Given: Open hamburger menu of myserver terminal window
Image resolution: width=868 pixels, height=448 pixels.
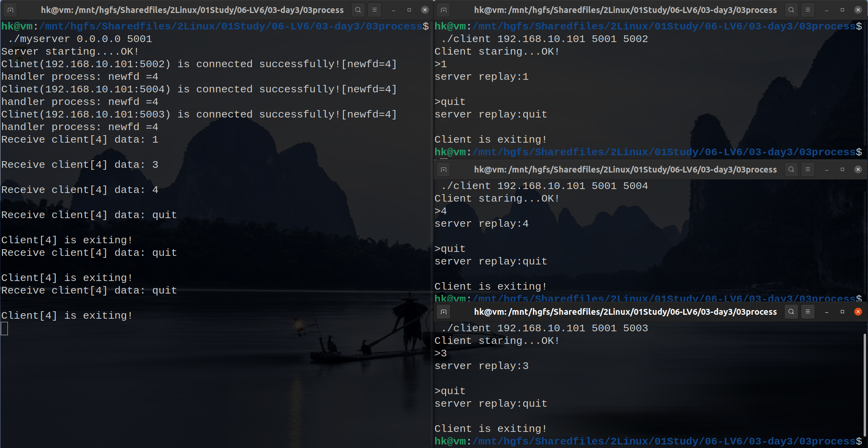Looking at the screenshot, I should [x=375, y=10].
